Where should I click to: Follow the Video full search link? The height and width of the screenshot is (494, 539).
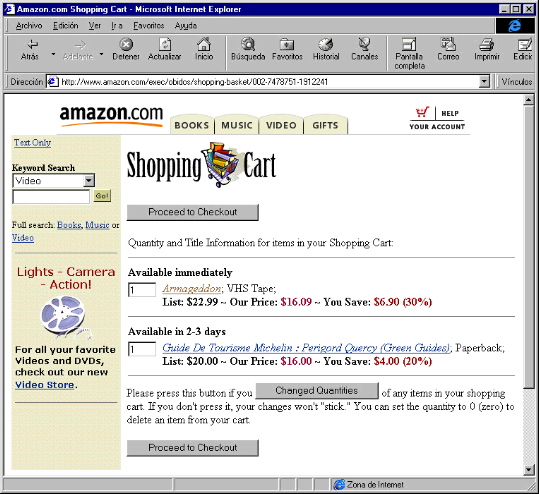coord(23,238)
